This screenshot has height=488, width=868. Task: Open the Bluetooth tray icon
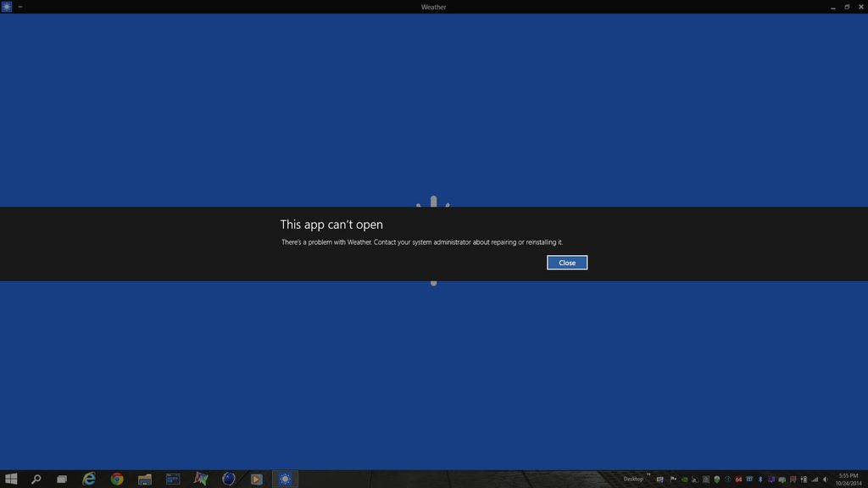click(760, 480)
